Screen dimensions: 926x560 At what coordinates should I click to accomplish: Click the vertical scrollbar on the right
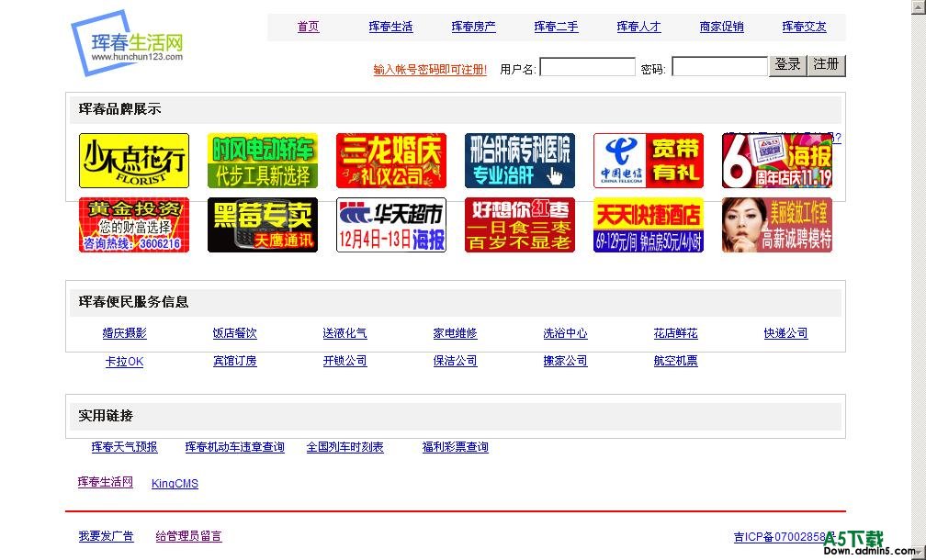[x=919, y=280]
